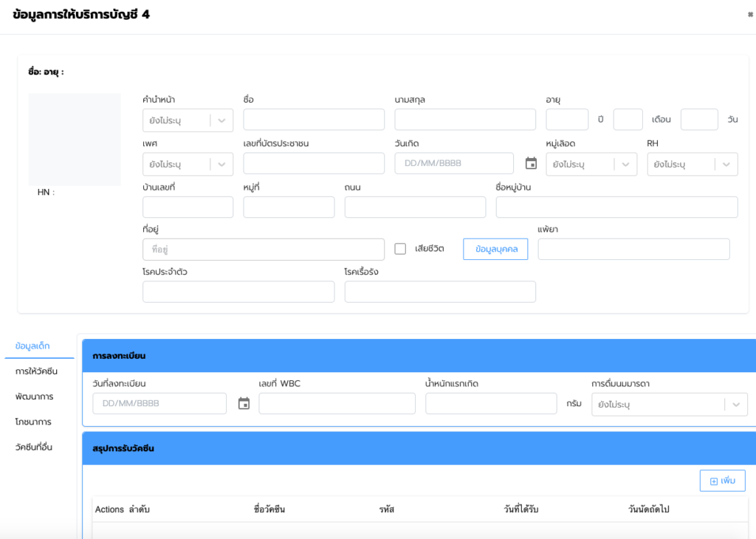Open the โภชนาการ tab
The height and width of the screenshot is (539, 756).
point(33,422)
